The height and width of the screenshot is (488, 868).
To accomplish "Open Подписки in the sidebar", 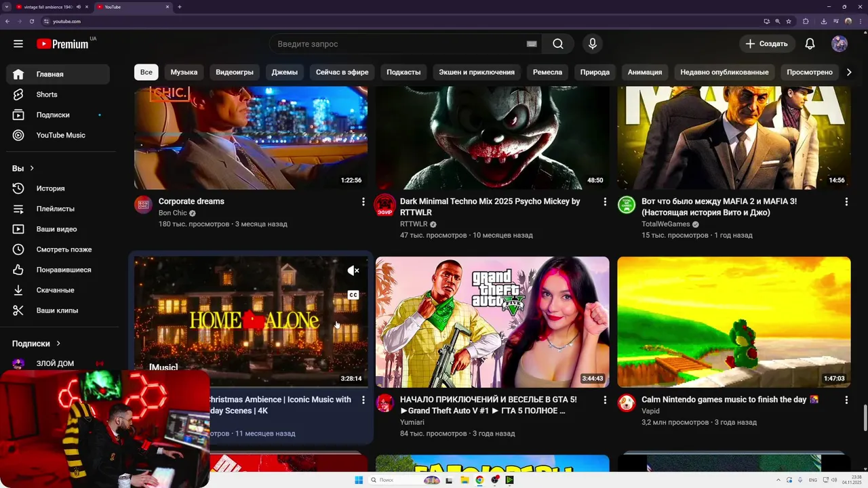I will 58,115.
